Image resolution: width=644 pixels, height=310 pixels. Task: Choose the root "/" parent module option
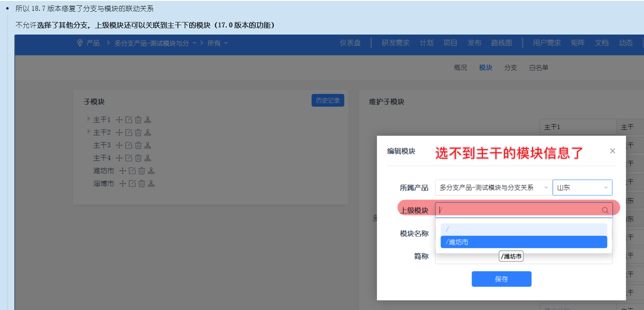coord(523,230)
